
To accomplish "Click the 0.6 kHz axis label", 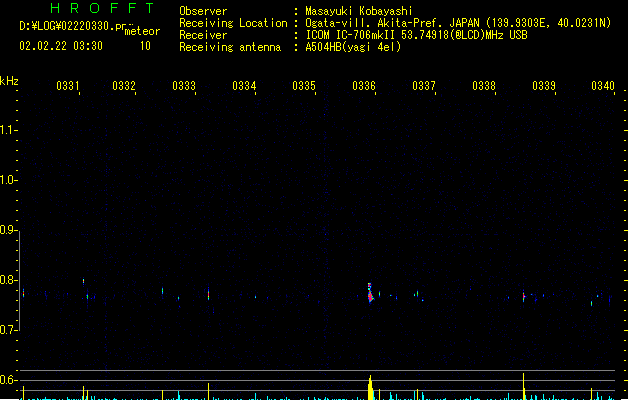I will [x=7, y=380].
